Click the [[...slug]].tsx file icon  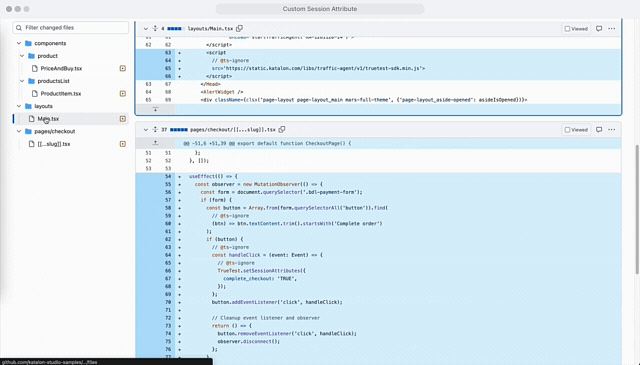[31, 144]
